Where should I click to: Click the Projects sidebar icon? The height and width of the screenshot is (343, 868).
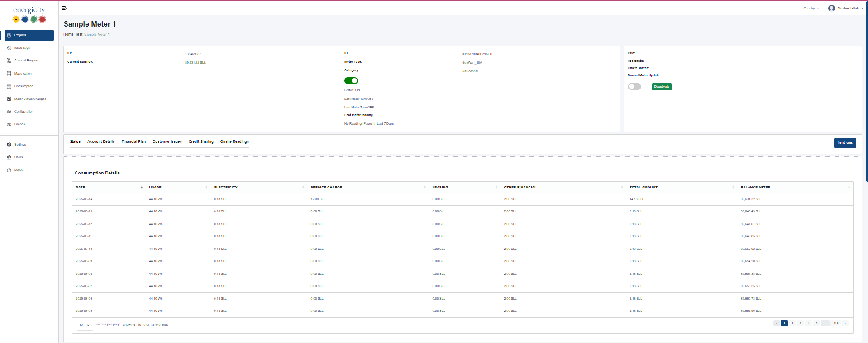(x=9, y=35)
